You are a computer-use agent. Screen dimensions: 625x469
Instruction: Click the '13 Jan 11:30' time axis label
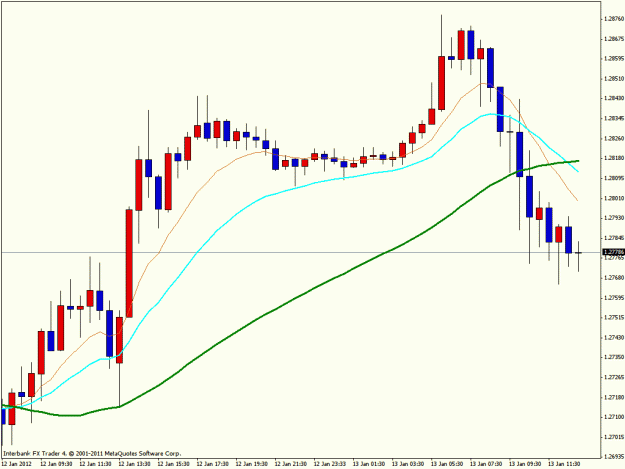coord(564,464)
